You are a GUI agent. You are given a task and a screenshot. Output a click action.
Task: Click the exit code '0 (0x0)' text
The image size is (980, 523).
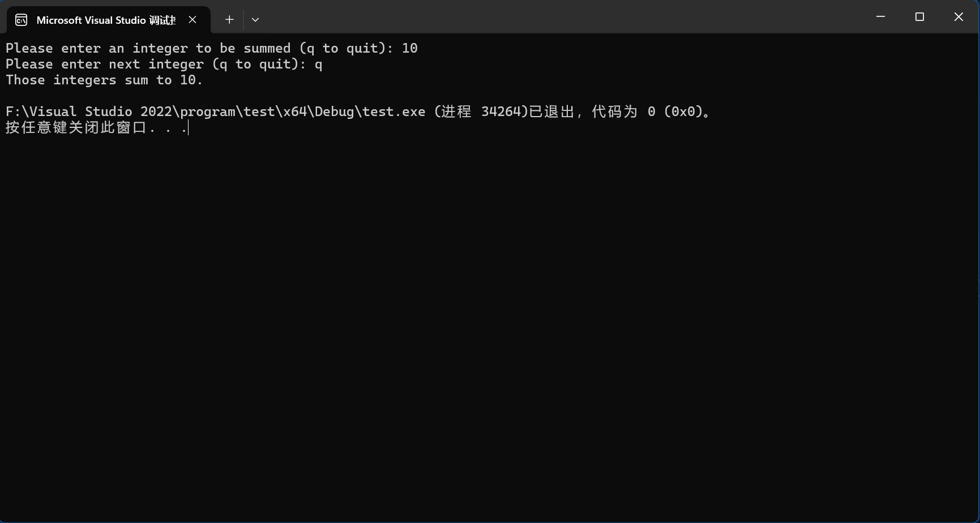coord(675,112)
